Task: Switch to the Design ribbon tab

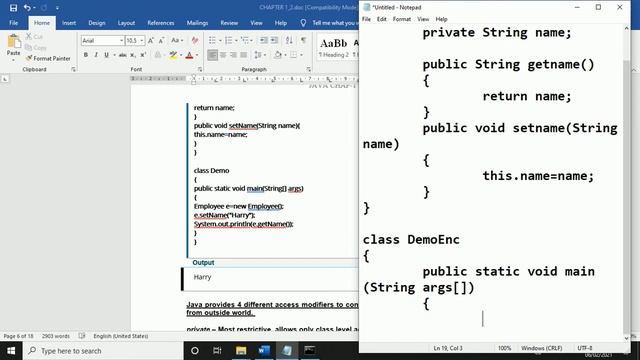Action: click(97, 23)
